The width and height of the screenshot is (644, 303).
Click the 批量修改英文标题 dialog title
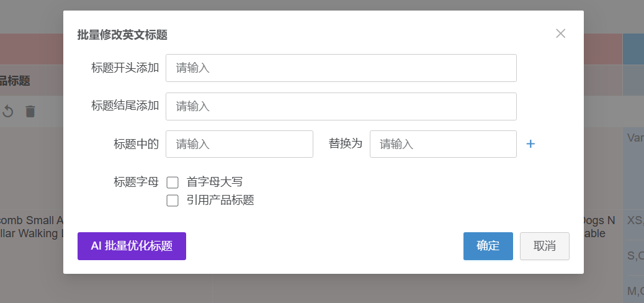click(x=122, y=35)
